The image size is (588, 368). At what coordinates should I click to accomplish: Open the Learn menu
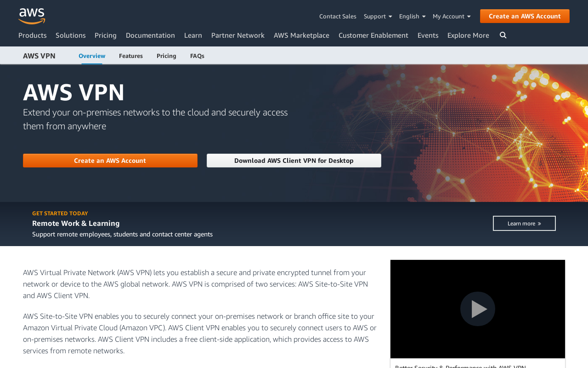(193, 35)
